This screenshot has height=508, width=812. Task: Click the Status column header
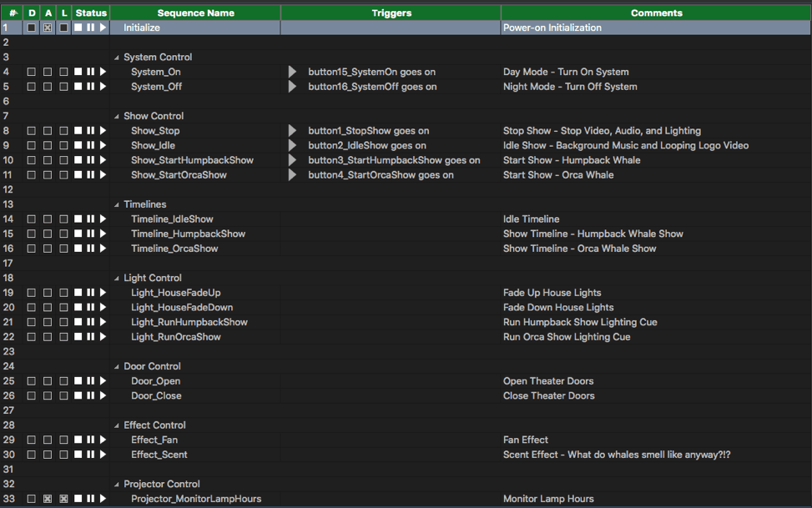coord(91,13)
